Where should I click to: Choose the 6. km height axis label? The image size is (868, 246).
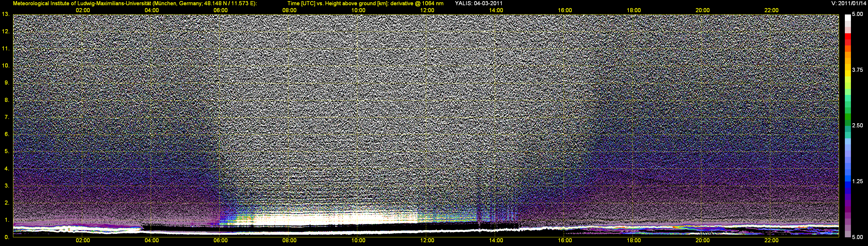[7, 134]
